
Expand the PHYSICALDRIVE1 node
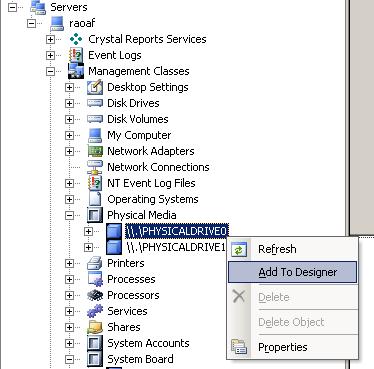click(x=88, y=247)
